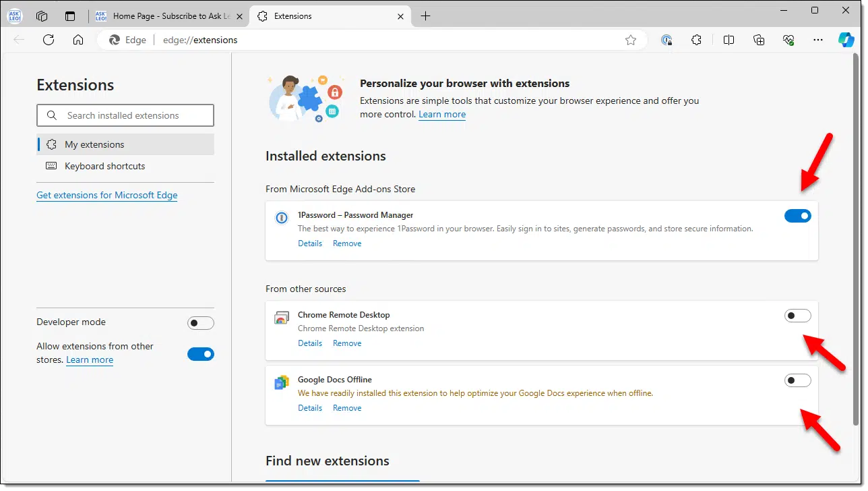Image resolution: width=868 pixels, height=491 pixels.
Task: Open the tab actions menu icon
Action: pyautogui.click(x=70, y=16)
